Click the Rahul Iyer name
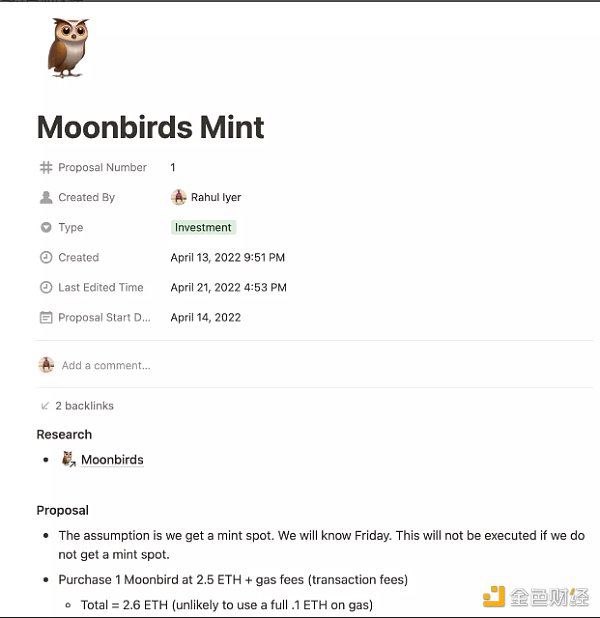 (216, 198)
